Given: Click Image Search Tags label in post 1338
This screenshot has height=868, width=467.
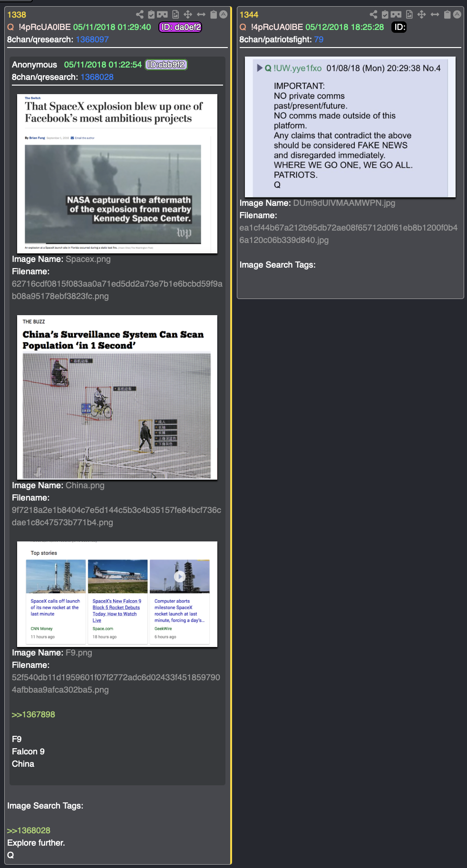Looking at the screenshot, I should (45, 806).
